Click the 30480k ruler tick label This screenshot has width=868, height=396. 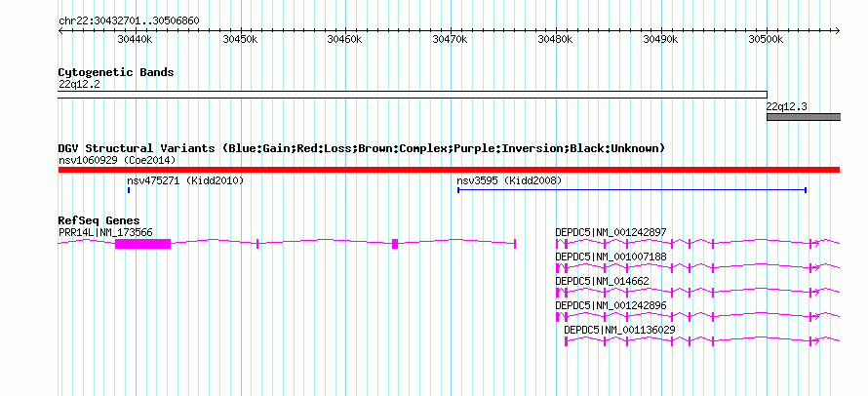(x=555, y=39)
